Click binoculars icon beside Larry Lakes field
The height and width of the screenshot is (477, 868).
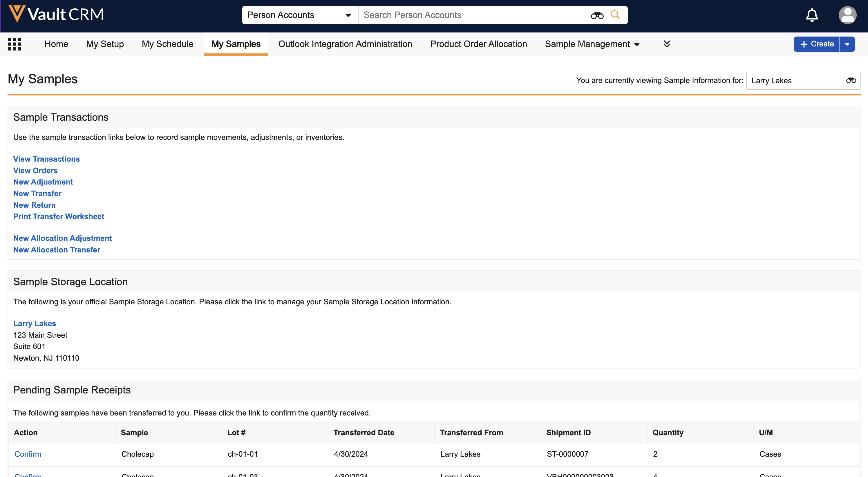[x=851, y=81]
